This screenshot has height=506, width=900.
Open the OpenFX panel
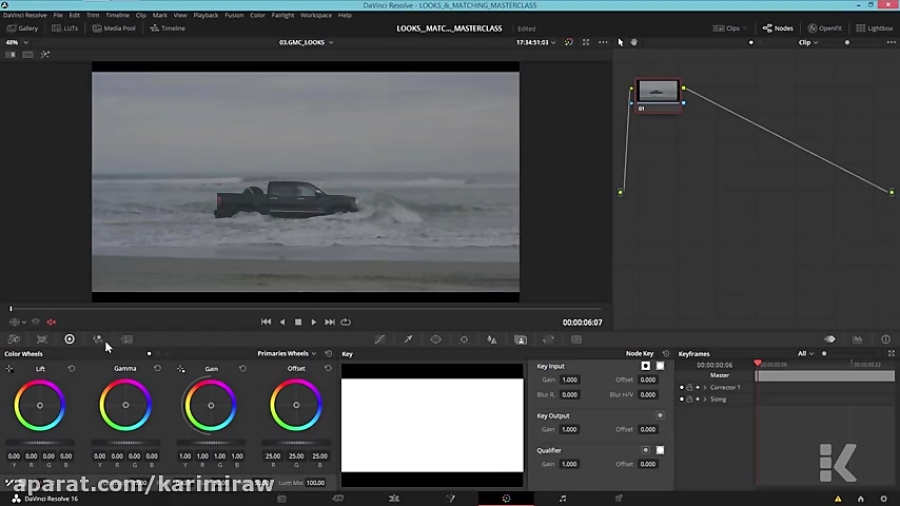coord(826,28)
